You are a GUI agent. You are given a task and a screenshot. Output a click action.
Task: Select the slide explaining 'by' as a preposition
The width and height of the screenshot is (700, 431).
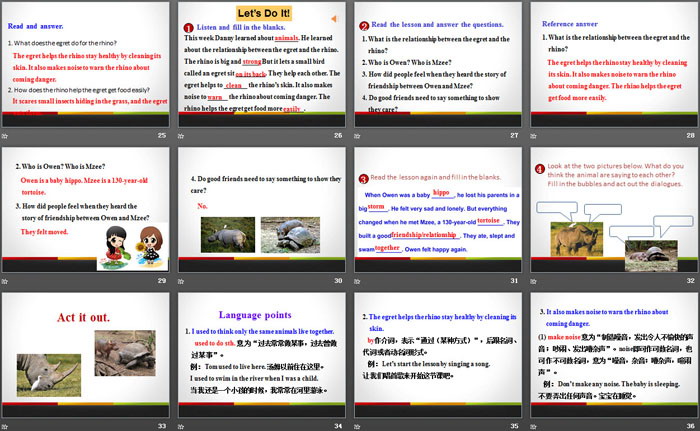[x=438, y=355]
